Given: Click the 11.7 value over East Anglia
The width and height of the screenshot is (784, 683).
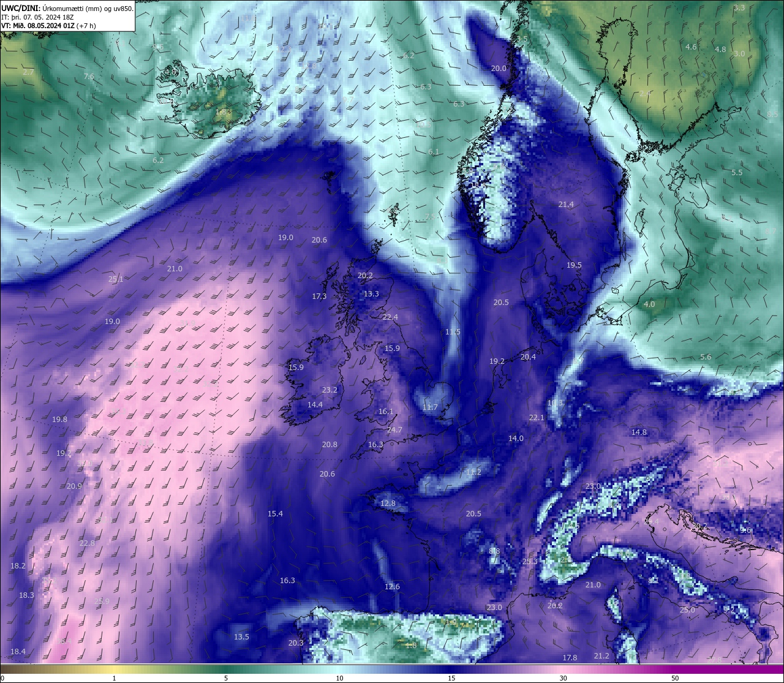Looking at the screenshot, I should (430, 407).
